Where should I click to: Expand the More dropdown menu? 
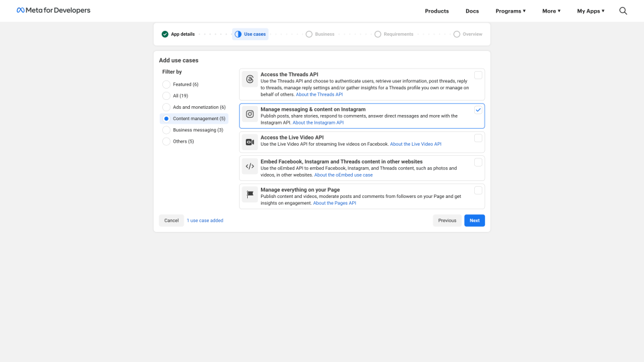pos(551,11)
